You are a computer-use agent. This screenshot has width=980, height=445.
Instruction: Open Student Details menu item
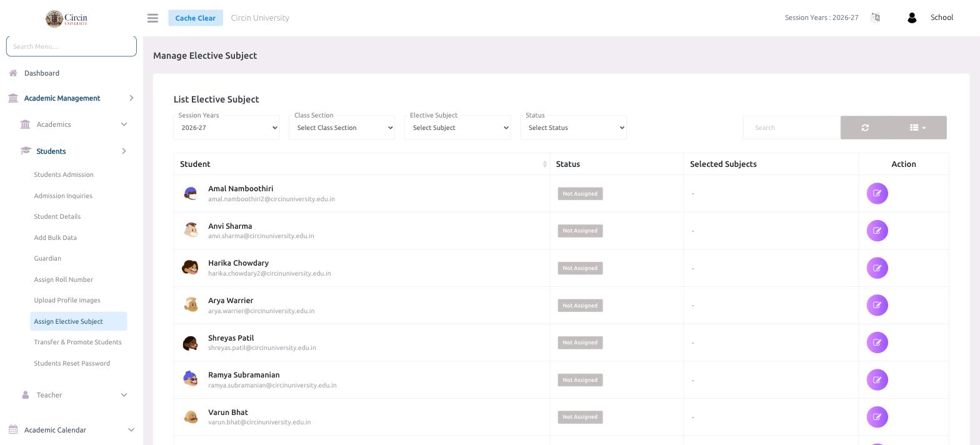pos(57,217)
